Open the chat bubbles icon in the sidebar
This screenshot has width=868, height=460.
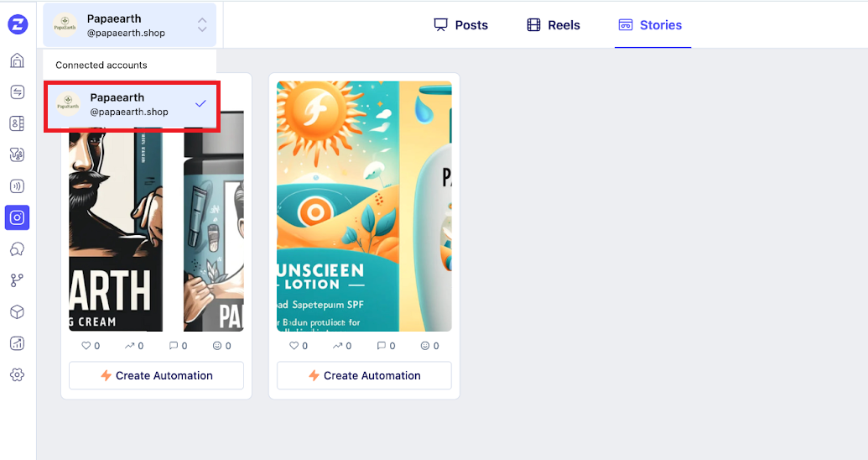[x=17, y=249]
